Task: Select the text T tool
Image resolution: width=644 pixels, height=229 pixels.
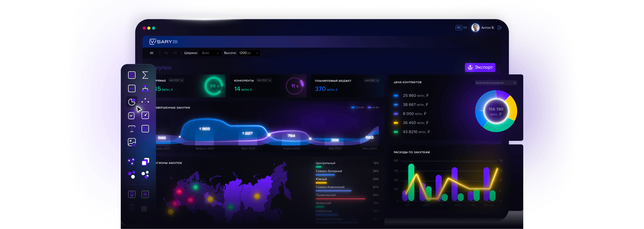Action: point(132,129)
